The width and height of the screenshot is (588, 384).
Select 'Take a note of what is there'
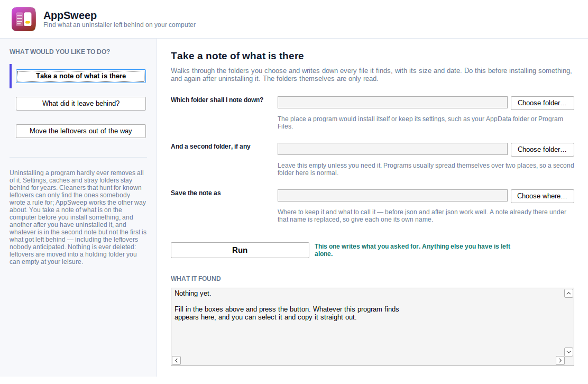pos(80,76)
